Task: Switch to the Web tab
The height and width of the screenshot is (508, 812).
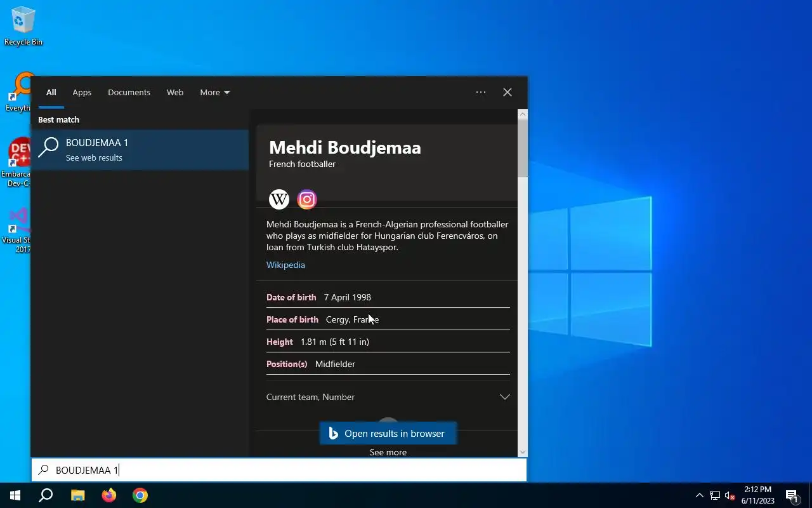Action: pos(175,92)
